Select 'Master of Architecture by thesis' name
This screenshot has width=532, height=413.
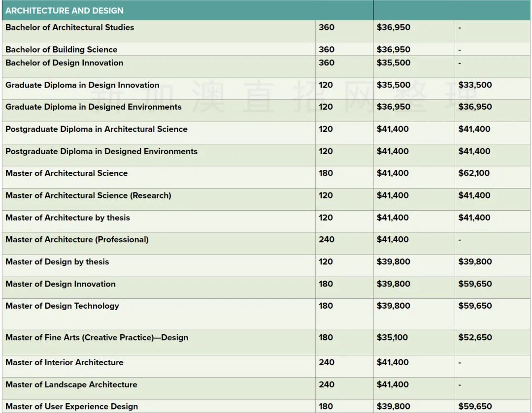[67, 218]
